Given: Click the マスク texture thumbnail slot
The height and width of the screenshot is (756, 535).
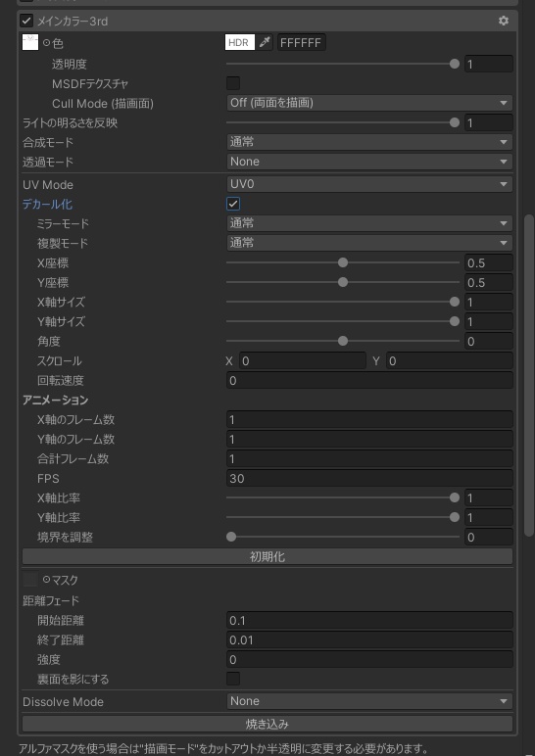Looking at the screenshot, I should (x=30, y=579).
